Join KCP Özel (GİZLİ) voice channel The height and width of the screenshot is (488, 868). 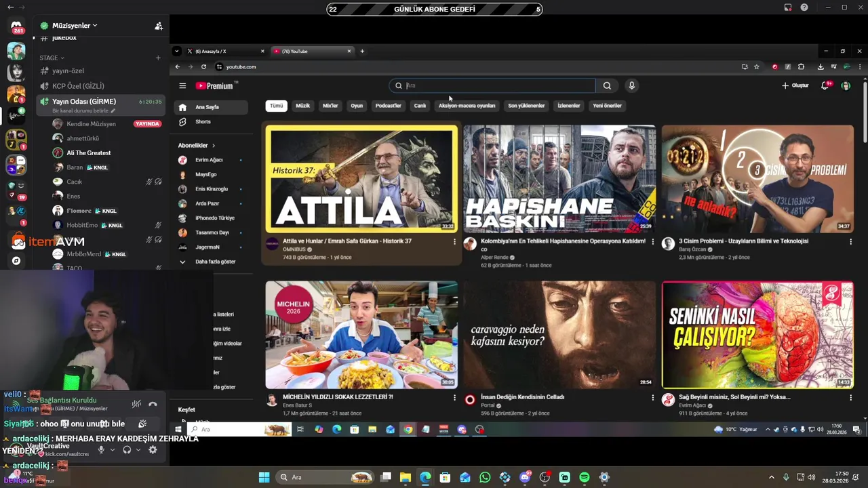(101, 86)
